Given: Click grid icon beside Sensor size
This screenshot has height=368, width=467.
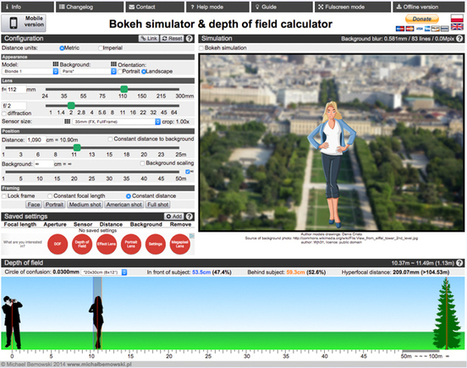Looking at the screenshot, I should (x=67, y=122).
